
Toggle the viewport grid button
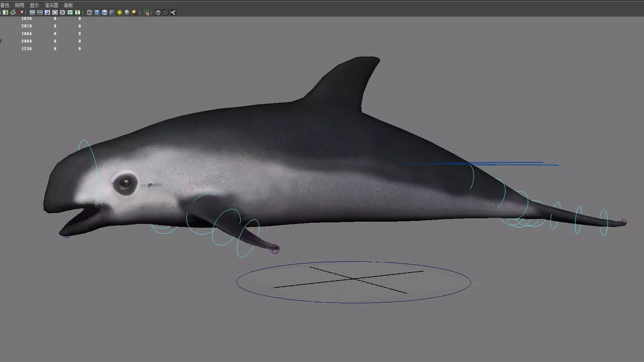click(32, 12)
